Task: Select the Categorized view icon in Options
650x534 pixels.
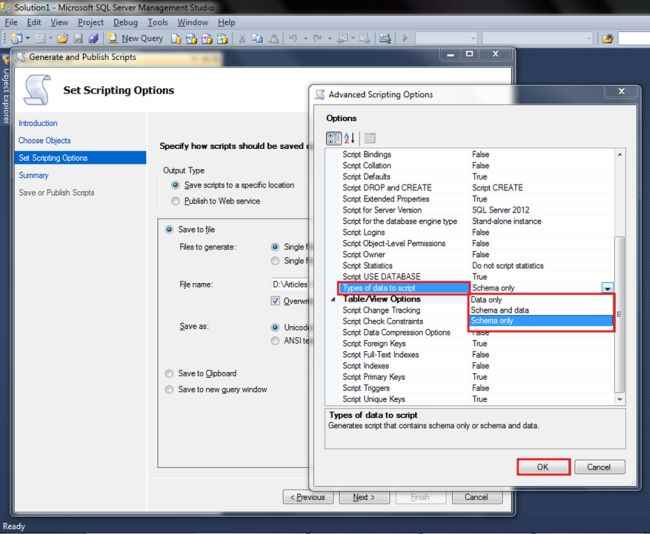Action: point(334,138)
